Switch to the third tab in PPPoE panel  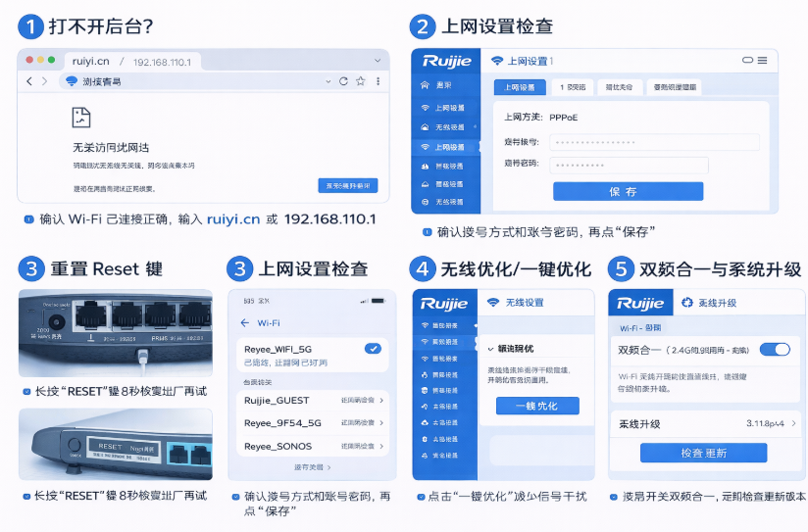[x=619, y=87]
